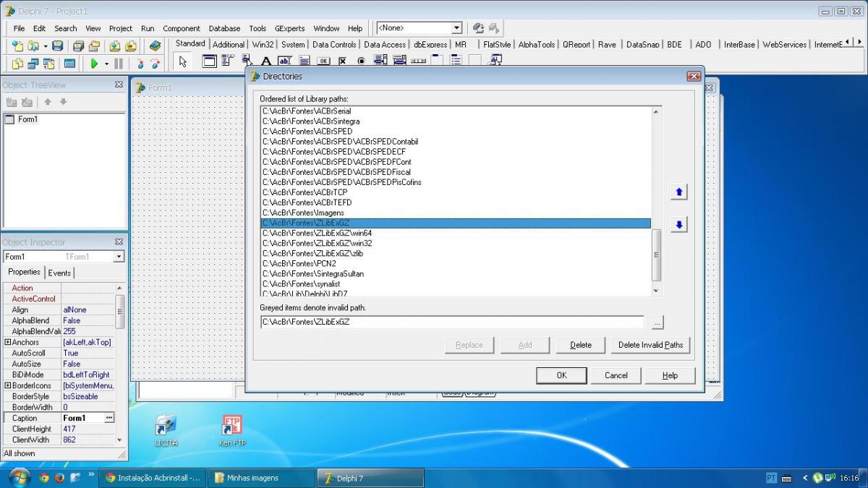The image size is (868, 488).
Task: Select the RadioButton component in palette
Action: [x=361, y=61]
